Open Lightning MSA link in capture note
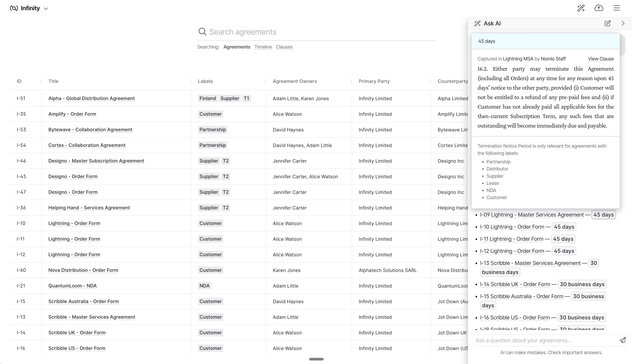Viewport: 632px width, 364px height. coord(518,59)
